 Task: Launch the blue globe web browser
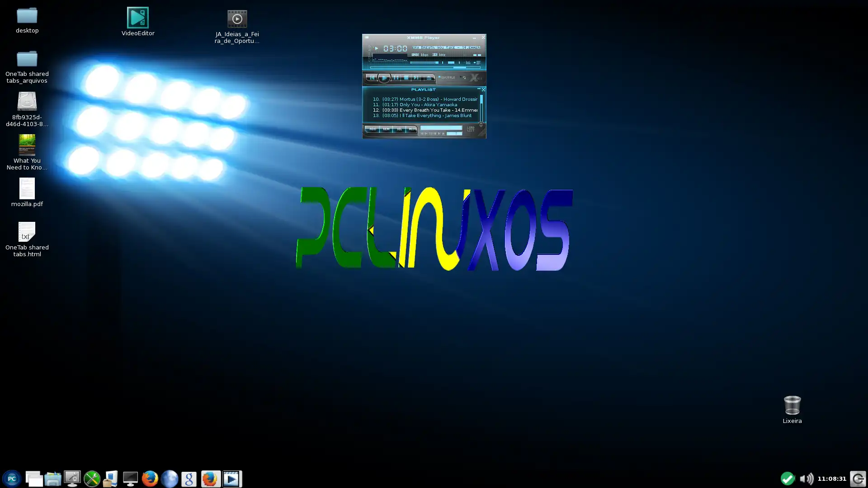point(170,479)
